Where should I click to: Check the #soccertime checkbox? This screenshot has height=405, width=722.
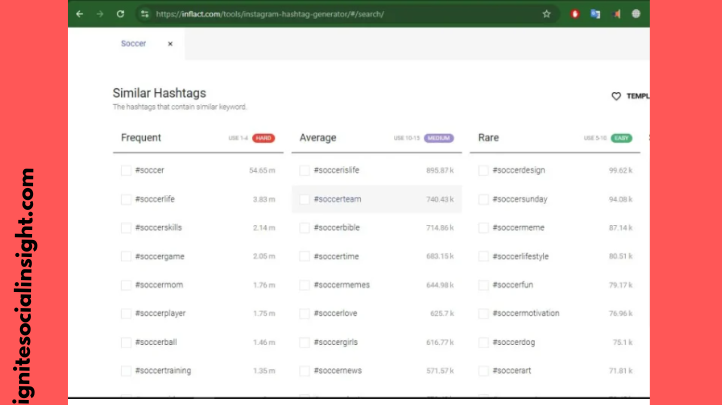click(x=304, y=256)
